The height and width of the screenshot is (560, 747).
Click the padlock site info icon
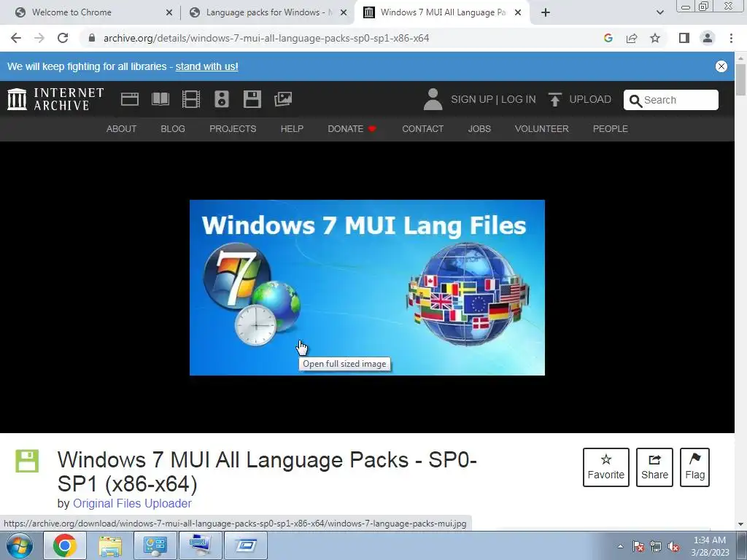tap(92, 38)
